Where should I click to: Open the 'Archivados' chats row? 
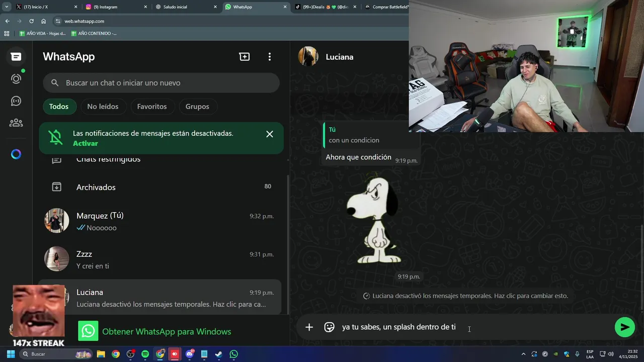pyautogui.click(x=160, y=187)
